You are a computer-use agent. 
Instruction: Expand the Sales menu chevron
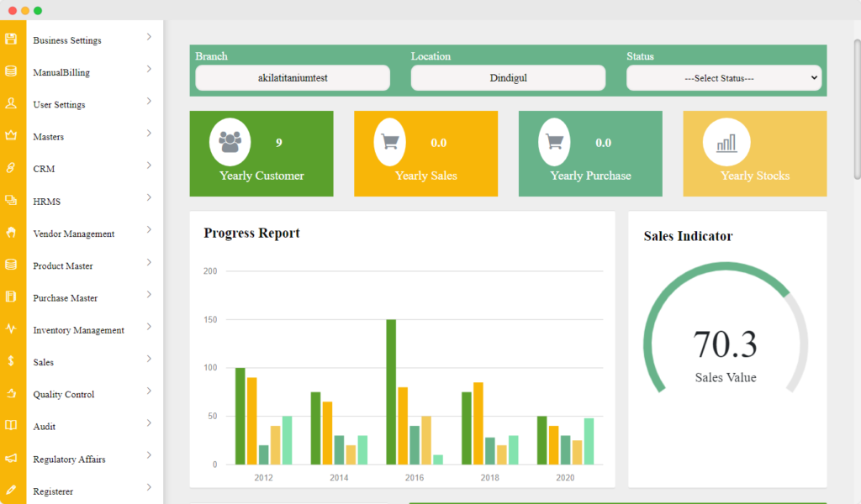(x=149, y=359)
